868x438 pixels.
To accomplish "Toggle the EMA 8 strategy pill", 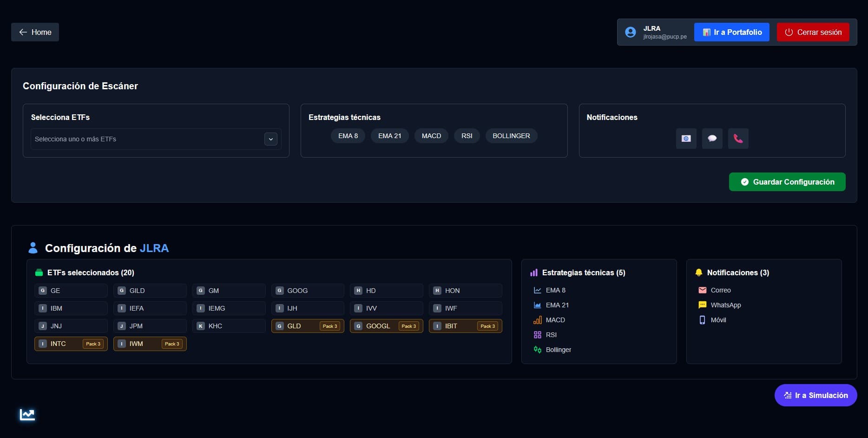I will [x=348, y=136].
